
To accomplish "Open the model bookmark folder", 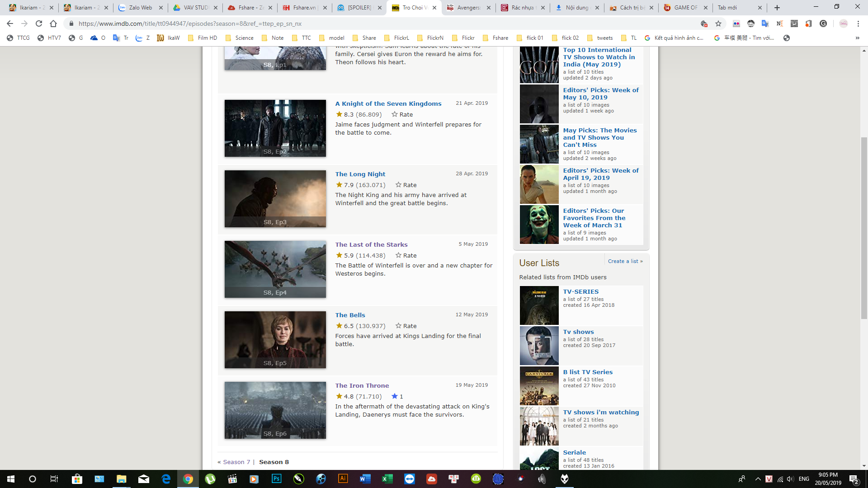I will pos(332,38).
